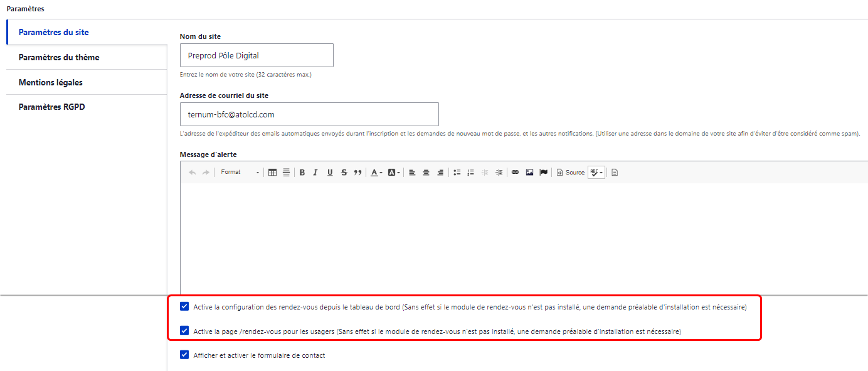The height and width of the screenshot is (371, 868).
Task: Click the underline icon
Action: [x=330, y=173]
